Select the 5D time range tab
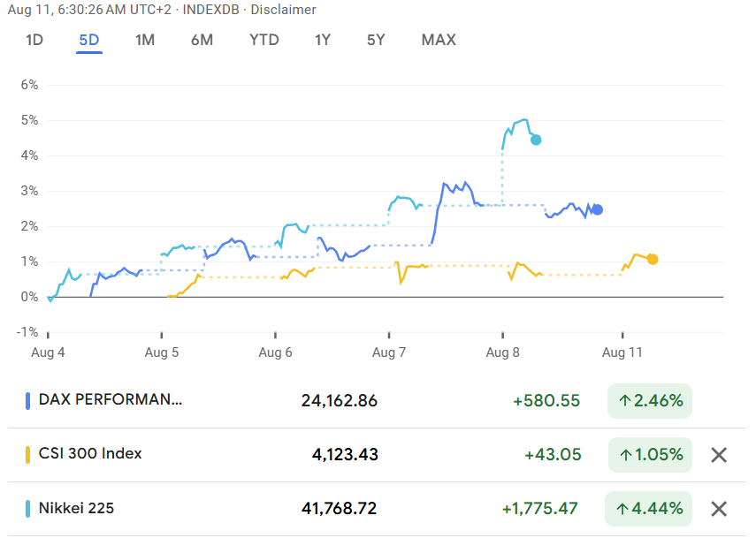Image resolution: width=756 pixels, height=538 pixels. (89, 40)
